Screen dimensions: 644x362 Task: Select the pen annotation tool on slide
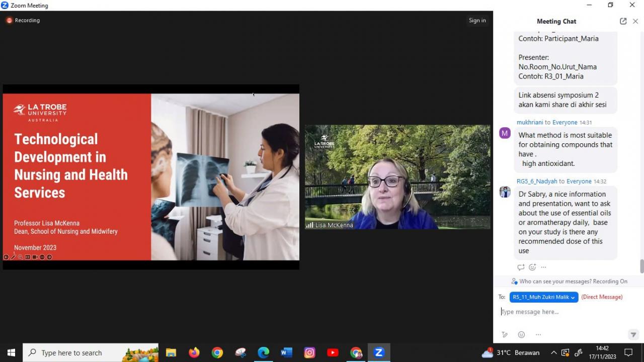[x=13, y=257]
